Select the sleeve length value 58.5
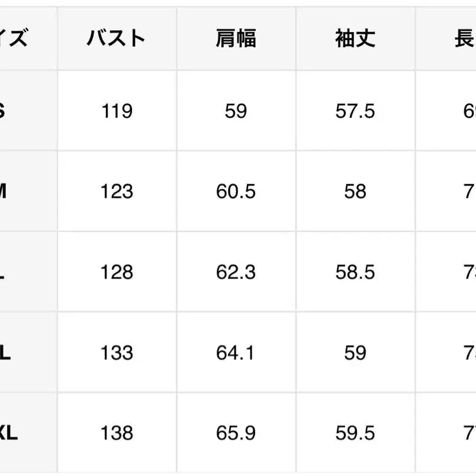 tap(355, 272)
